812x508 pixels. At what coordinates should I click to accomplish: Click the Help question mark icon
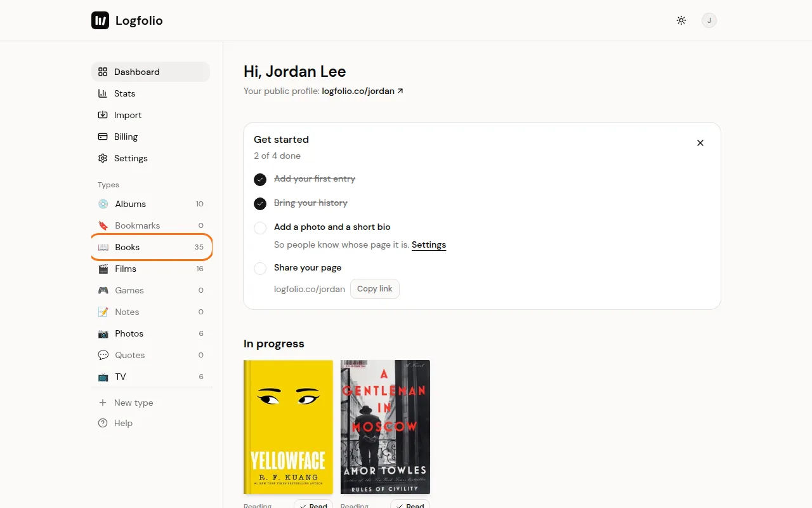(x=103, y=423)
